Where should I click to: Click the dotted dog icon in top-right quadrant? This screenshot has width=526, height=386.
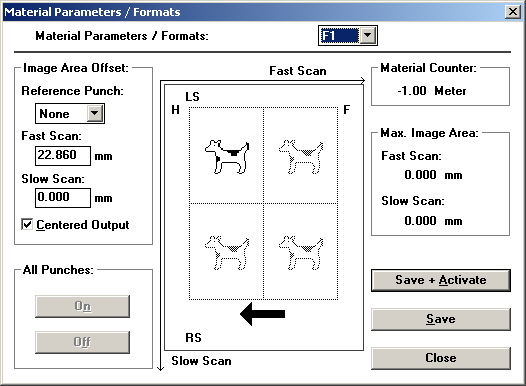tap(301, 157)
